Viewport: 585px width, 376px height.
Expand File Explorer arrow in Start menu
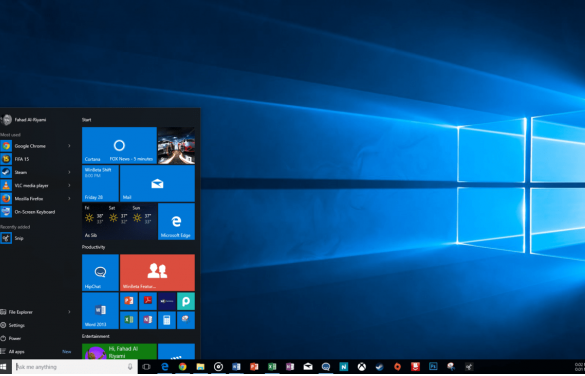tap(69, 312)
